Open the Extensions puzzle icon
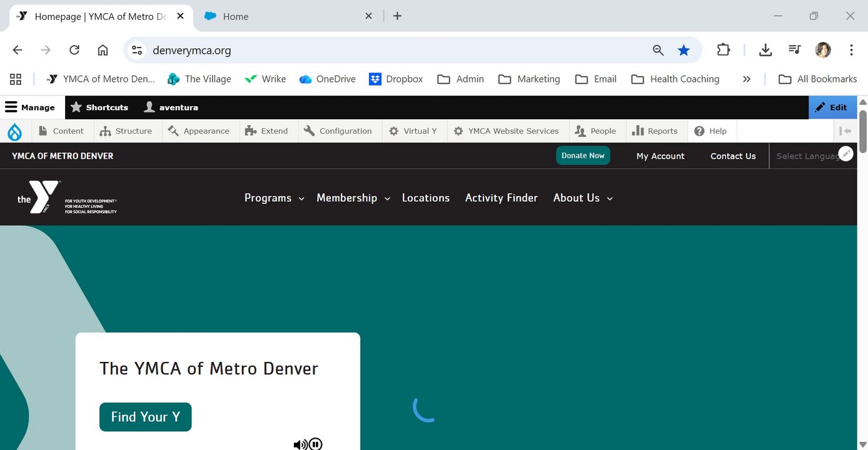 click(724, 50)
